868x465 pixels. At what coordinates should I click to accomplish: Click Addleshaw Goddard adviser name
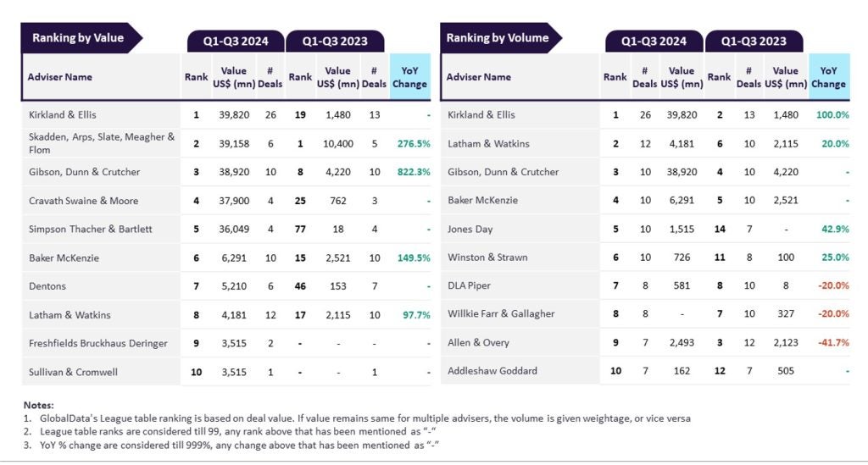(492, 370)
